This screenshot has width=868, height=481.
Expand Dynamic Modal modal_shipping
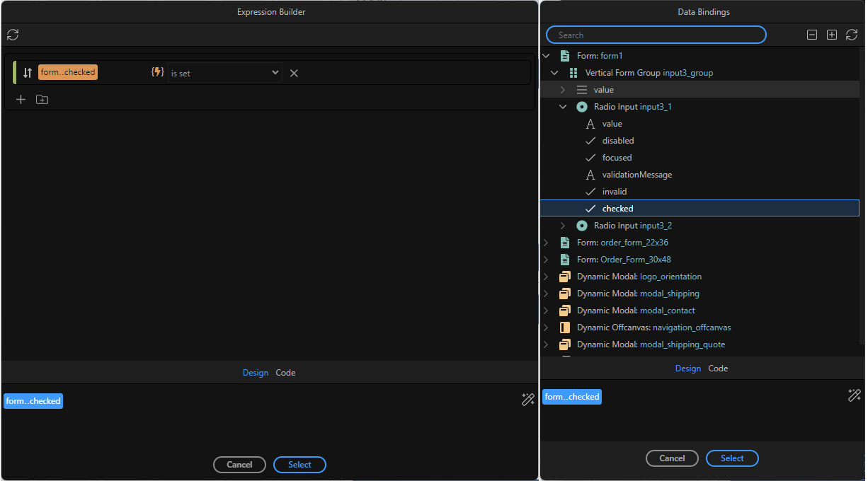coord(545,293)
